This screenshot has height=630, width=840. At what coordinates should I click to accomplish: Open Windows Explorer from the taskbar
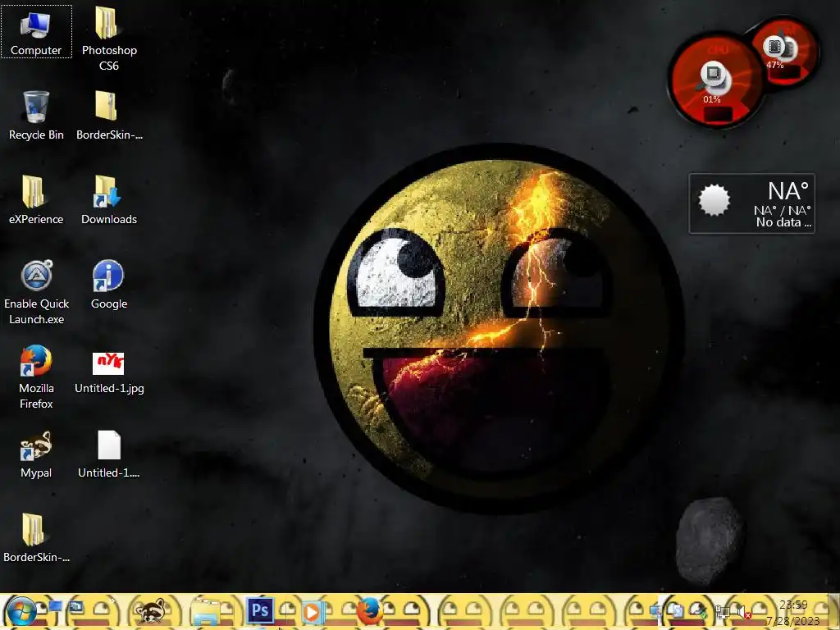tap(207, 612)
